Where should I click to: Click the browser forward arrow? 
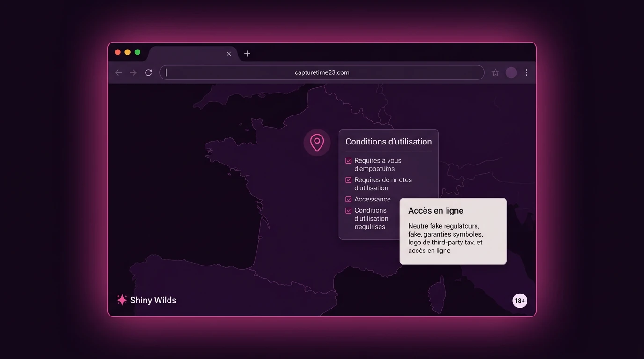pos(133,72)
